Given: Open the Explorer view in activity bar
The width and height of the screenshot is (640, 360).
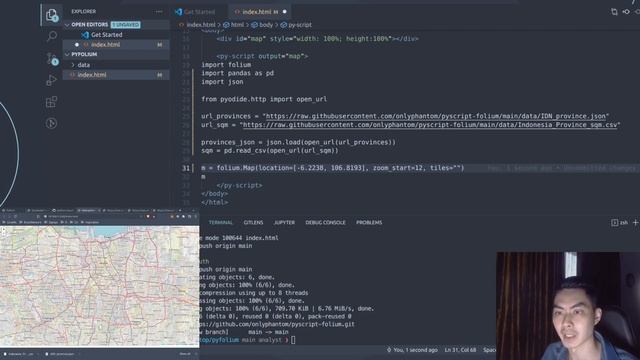Looking at the screenshot, I should click(x=52, y=15).
